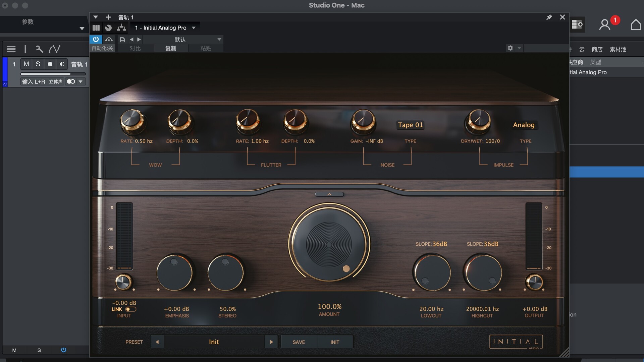Screen dimensions: 644x362
Task: Click the circular macro controls icon
Action: pos(108,28)
